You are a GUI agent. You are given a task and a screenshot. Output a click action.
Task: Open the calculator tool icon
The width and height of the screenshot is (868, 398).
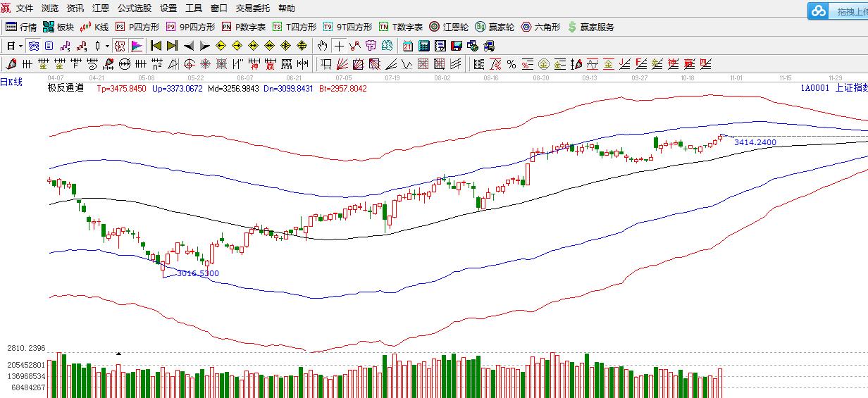424,46
